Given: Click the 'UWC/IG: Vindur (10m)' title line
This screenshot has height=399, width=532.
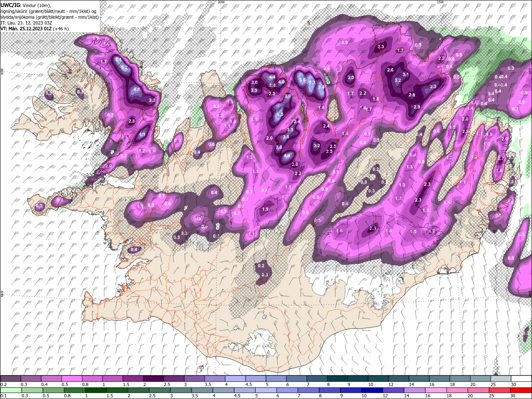Looking at the screenshot, I should coord(25,5).
